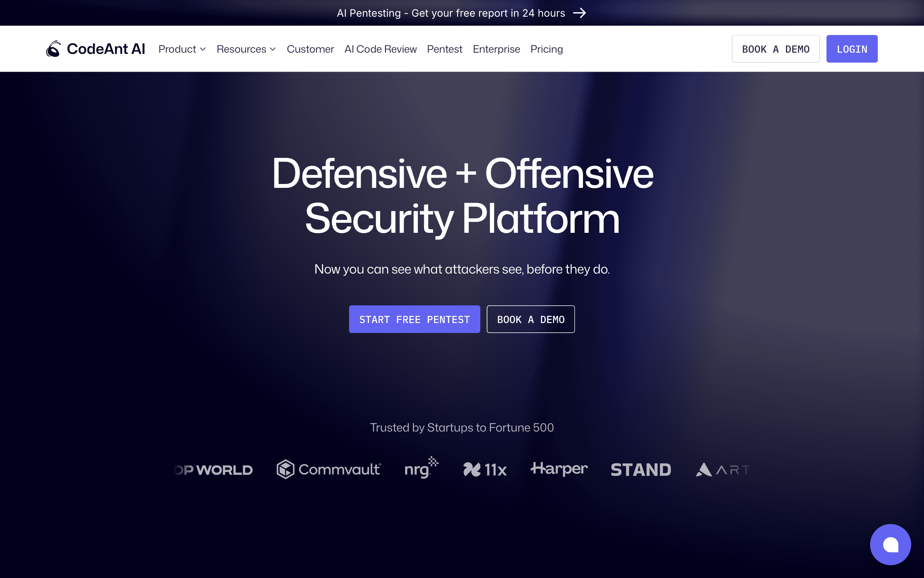The width and height of the screenshot is (924, 578).
Task: Open the Pricing page
Action: point(546,49)
